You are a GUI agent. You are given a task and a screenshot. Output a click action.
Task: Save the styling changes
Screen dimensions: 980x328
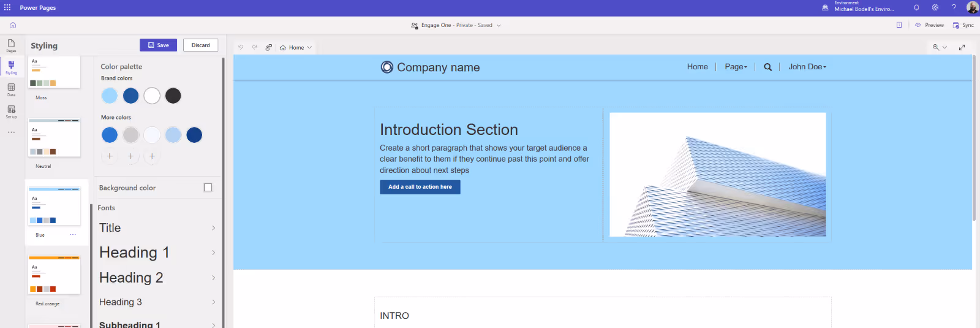coord(158,45)
